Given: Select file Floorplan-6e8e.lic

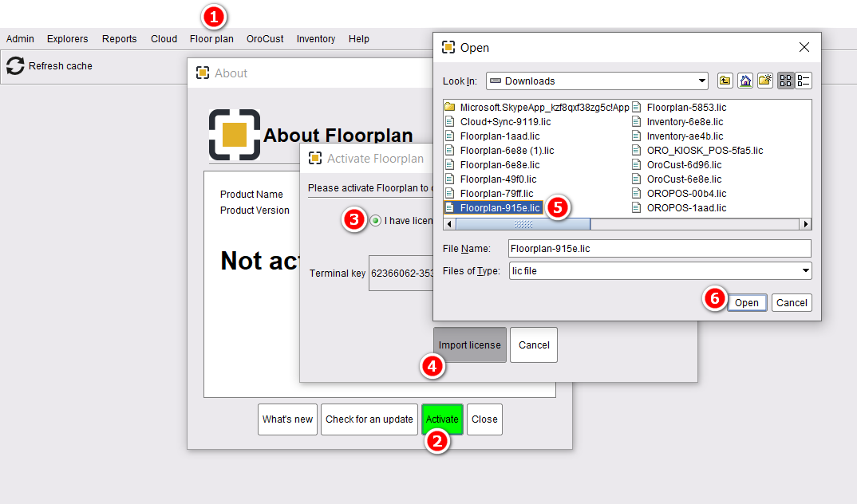Looking at the screenshot, I should [500, 164].
